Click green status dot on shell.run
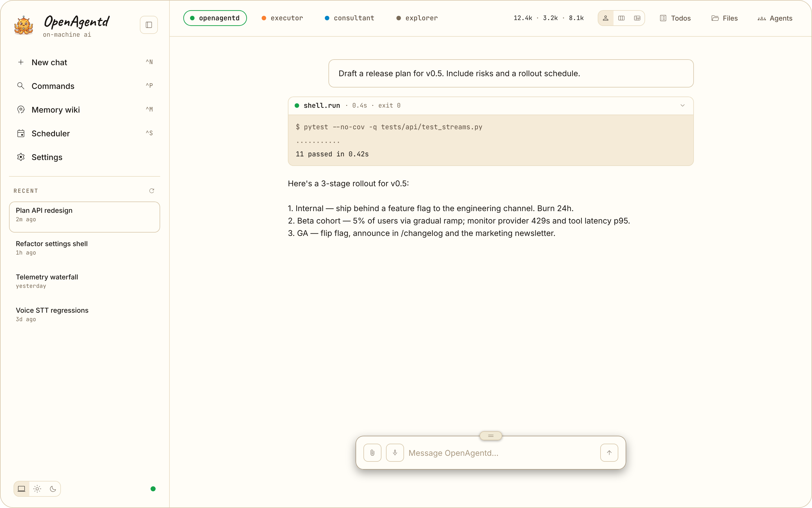 click(297, 106)
